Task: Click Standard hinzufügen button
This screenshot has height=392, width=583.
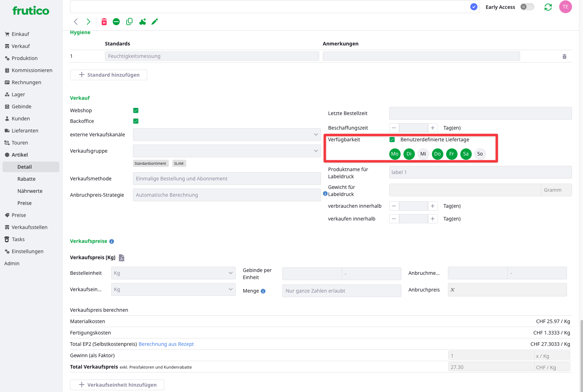Action: pyautogui.click(x=108, y=75)
